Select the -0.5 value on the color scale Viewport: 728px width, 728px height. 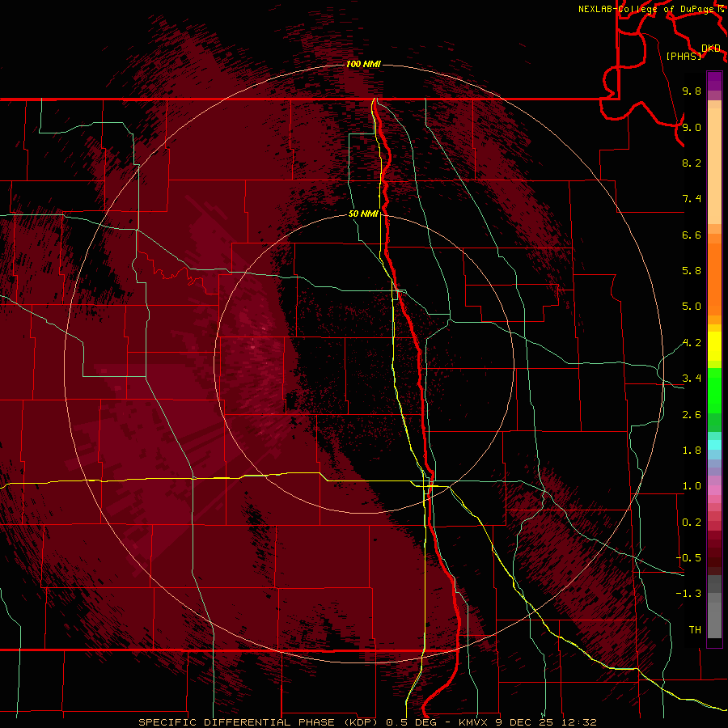click(688, 558)
